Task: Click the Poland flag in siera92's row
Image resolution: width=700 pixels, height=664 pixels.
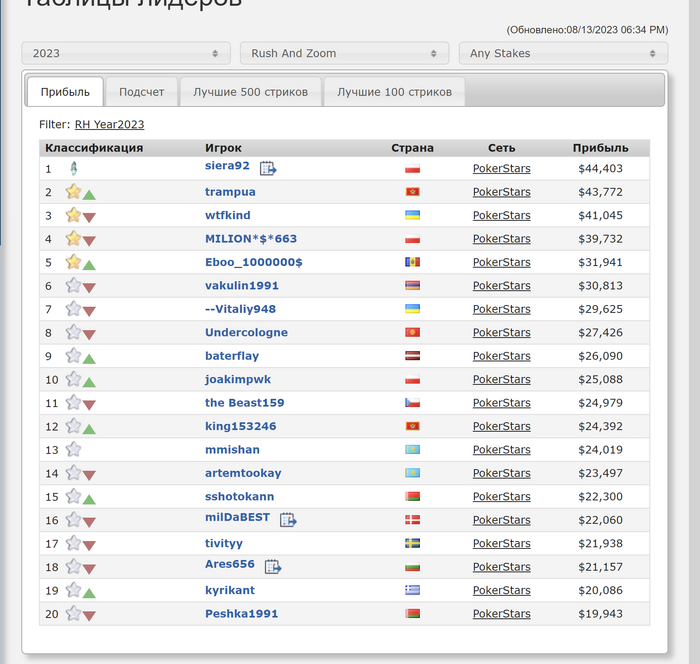Action: tap(412, 169)
